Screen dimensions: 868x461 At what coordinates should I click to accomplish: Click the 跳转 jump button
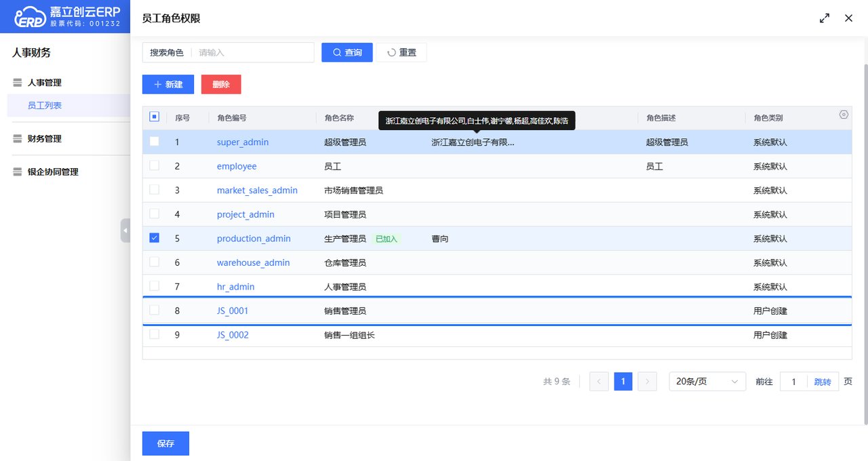[823, 382]
